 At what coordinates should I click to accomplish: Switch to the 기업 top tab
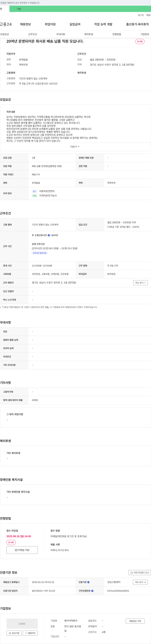click(x=19, y=9)
